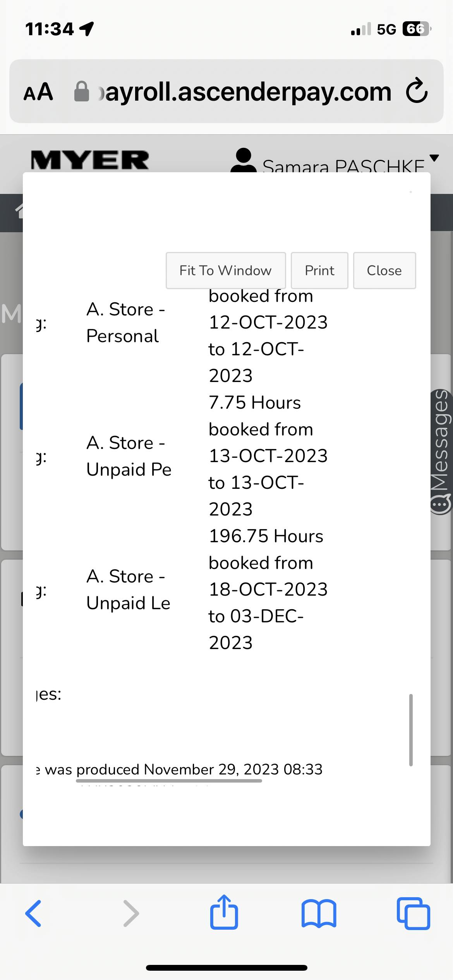Screen dimensions: 453x980
Task: Show all open Safari tabs
Action: (413, 913)
